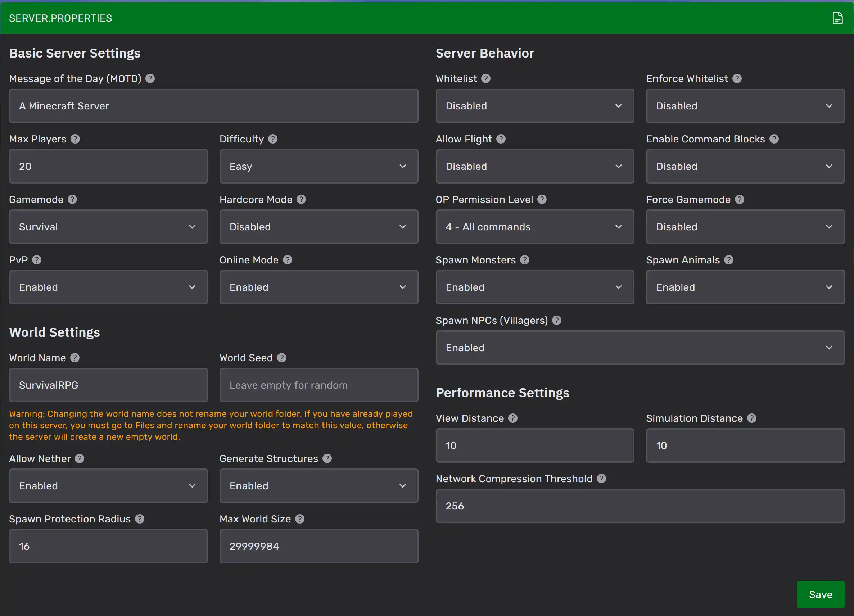Image resolution: width=854 pixels, height=616 pixels.
Task: Select the Max World Size value
Action: (x=318, y=546)
